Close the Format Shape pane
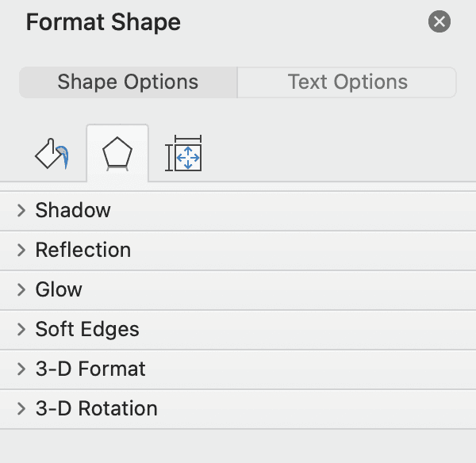This screenshot has height=463, width=476. (439, 22)
